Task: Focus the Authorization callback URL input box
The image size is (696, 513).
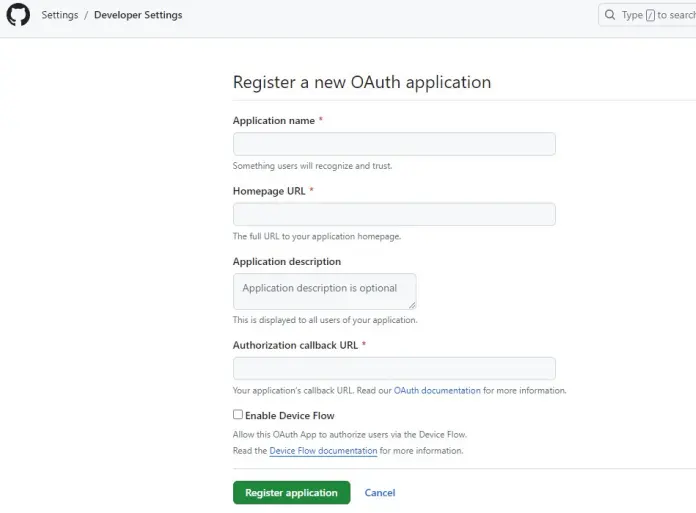Action: pos(394,368)
